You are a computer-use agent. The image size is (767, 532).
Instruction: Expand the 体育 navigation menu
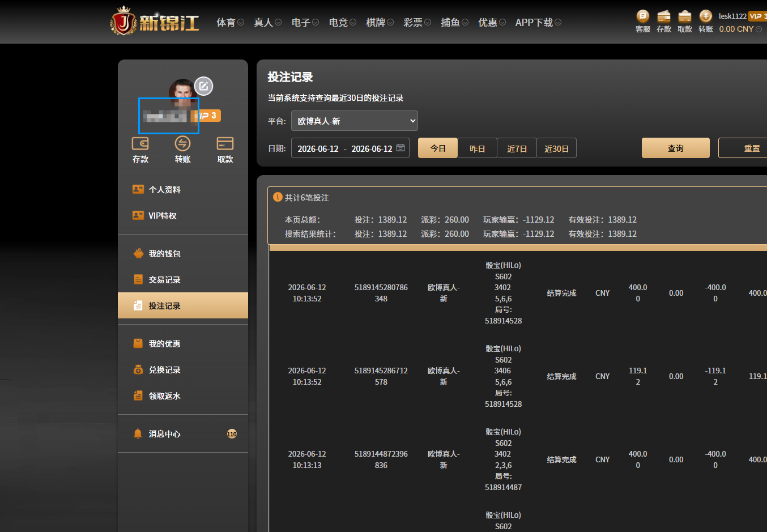pyautogui.click(x=230, y=22)
